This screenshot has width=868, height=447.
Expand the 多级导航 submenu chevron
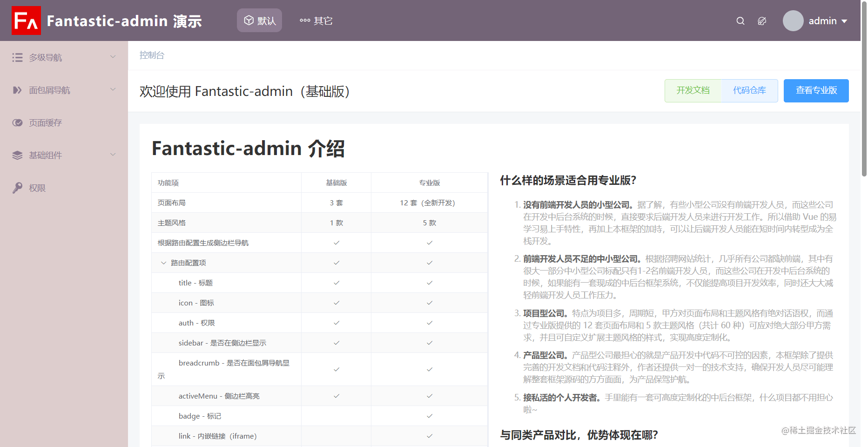click(113, 57)
